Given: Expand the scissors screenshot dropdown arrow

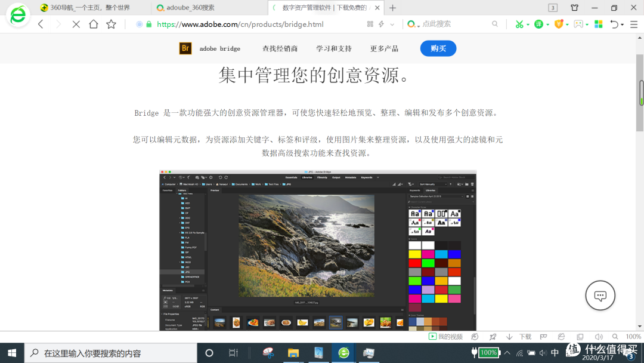Looking at the screenshot, I should click(528, 24).
